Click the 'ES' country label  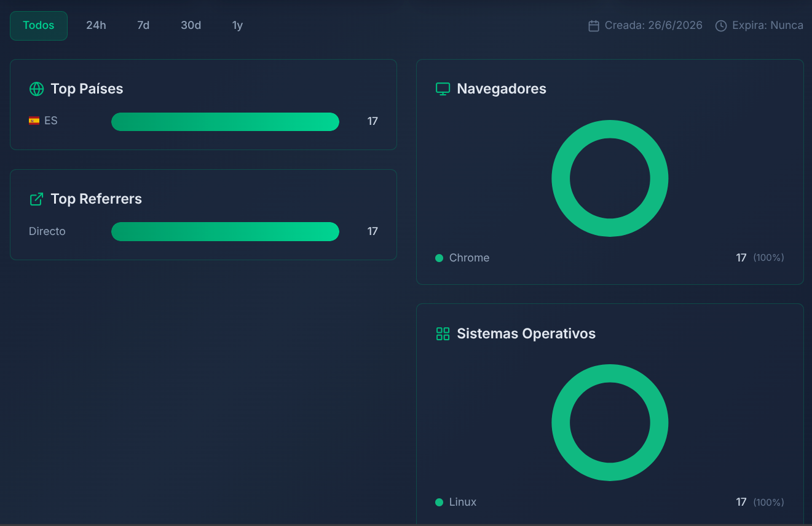pyautogui.click(x=51, y=121)
